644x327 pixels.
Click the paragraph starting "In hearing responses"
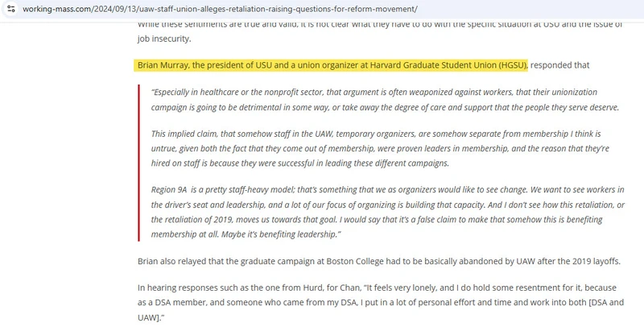378,303
